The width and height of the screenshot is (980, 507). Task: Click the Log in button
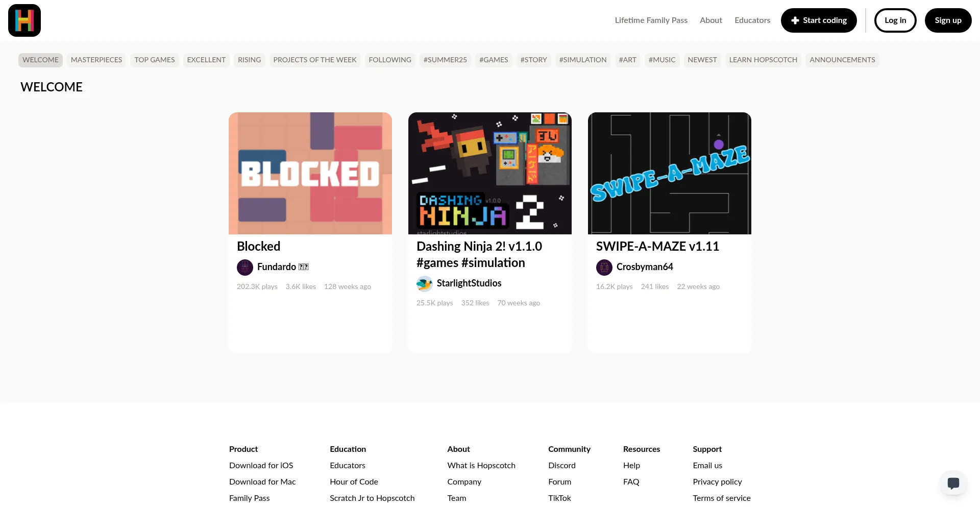coord(895,20)
